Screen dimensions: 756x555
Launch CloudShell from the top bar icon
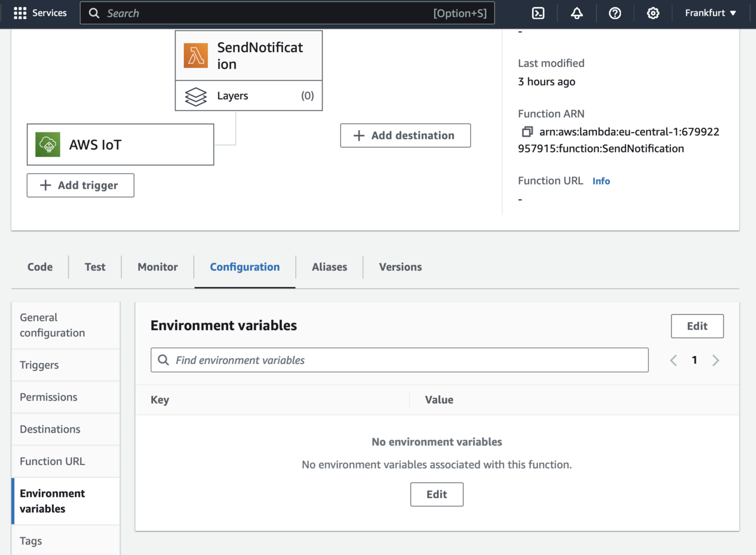[538, 13]
